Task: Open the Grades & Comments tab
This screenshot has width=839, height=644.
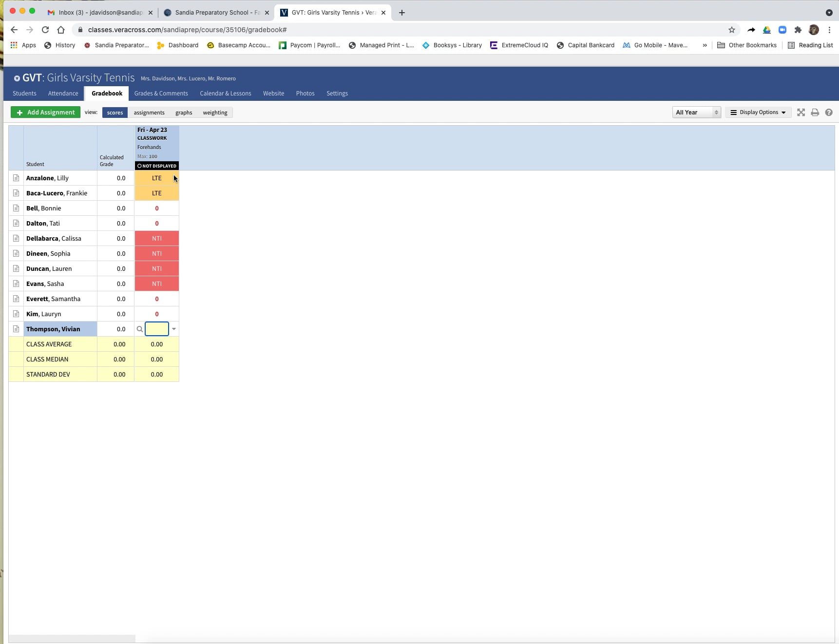Action: (161, 94)
